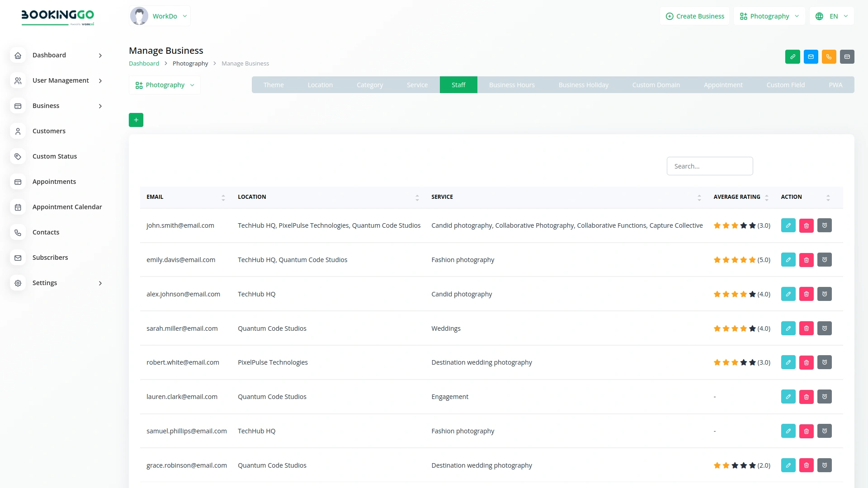868x488 pixels.
Task: Add new staff with the green plus icon
Action: (136, 120)
